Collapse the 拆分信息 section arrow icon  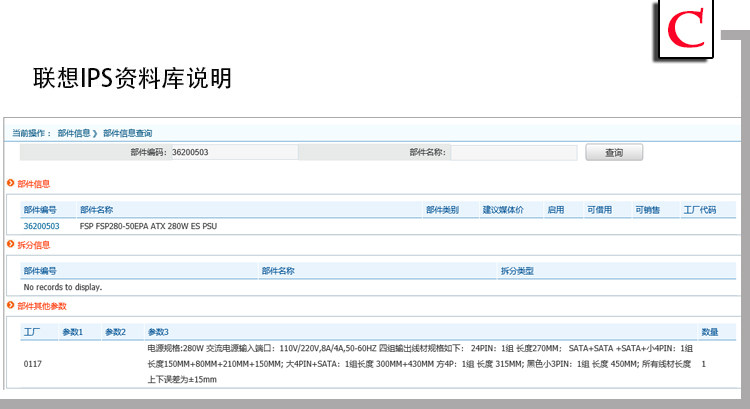coord(11,244)
